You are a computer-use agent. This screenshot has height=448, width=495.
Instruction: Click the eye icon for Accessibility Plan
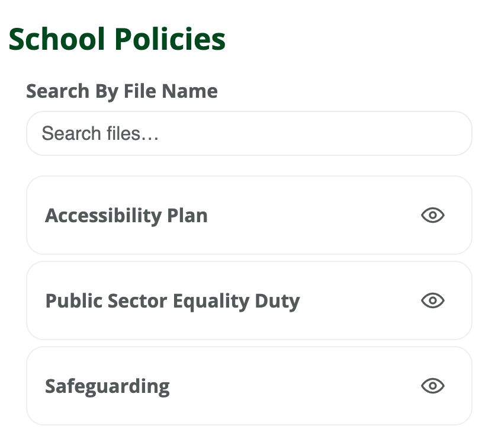[432, 215]
